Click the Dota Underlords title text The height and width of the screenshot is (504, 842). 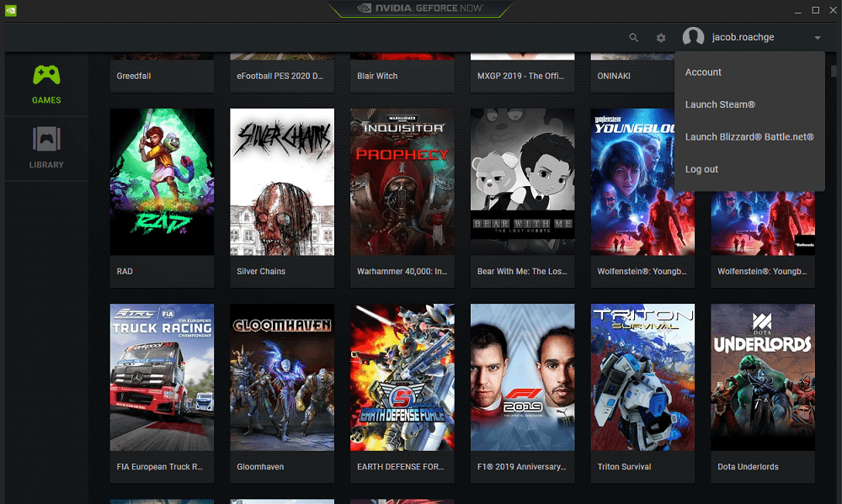tap(748, 466)
